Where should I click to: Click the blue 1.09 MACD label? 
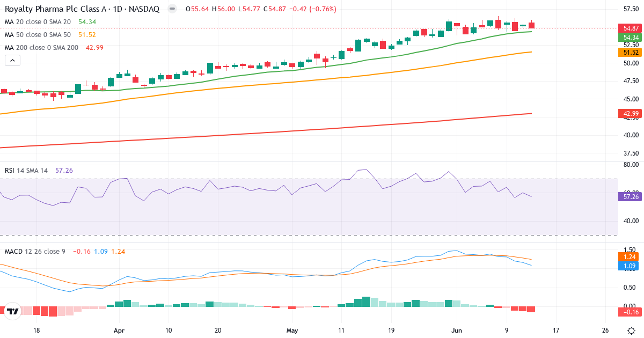coord(629,266)
